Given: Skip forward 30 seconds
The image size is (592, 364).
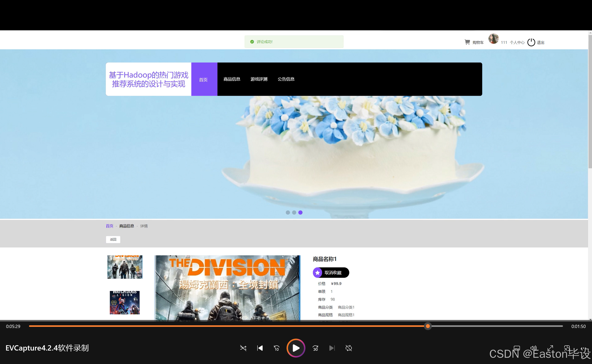Looking at the screenshot, I should click(x=315, y=348).
